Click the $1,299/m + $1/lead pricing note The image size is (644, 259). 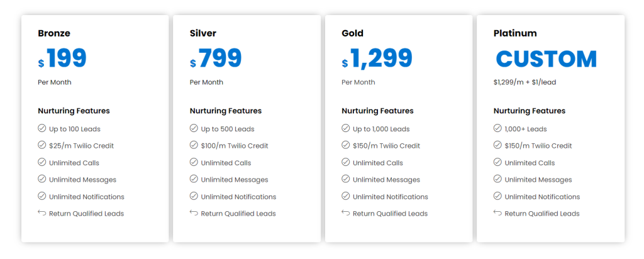[x=525, y=82]
